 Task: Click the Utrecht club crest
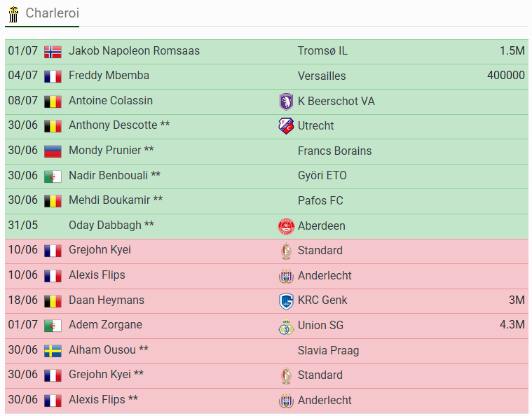click(286, 126)
